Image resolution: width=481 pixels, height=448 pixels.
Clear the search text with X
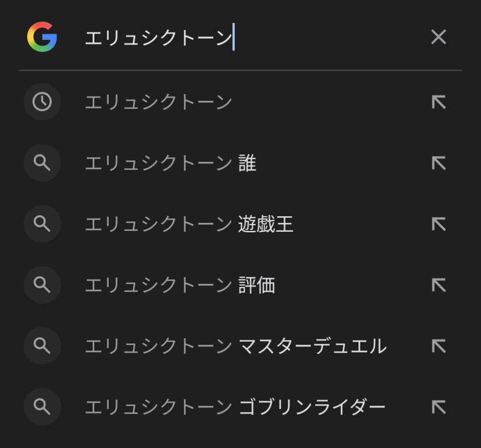439,37
